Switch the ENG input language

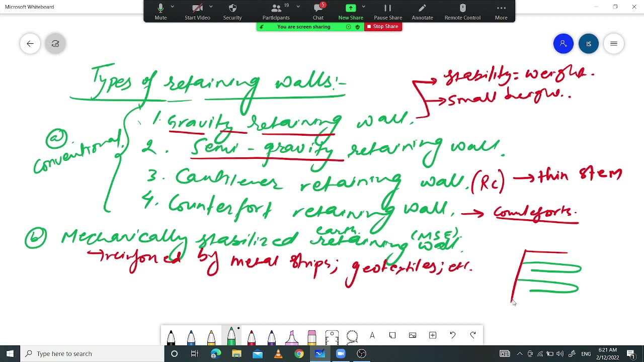586,353
